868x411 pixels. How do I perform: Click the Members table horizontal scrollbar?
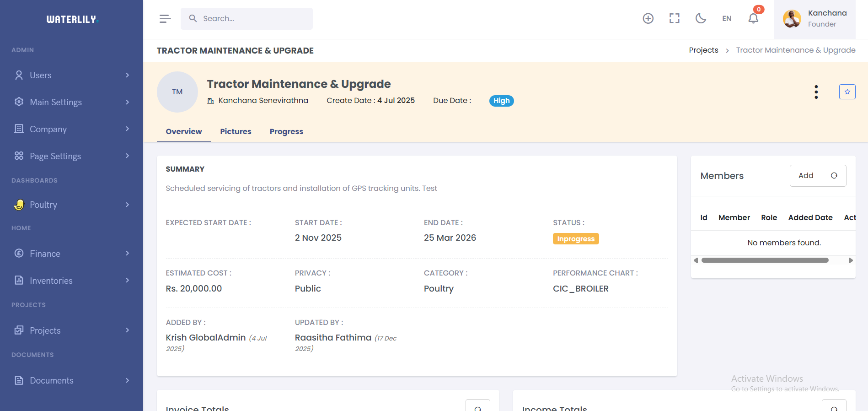(x=765, y=260)
